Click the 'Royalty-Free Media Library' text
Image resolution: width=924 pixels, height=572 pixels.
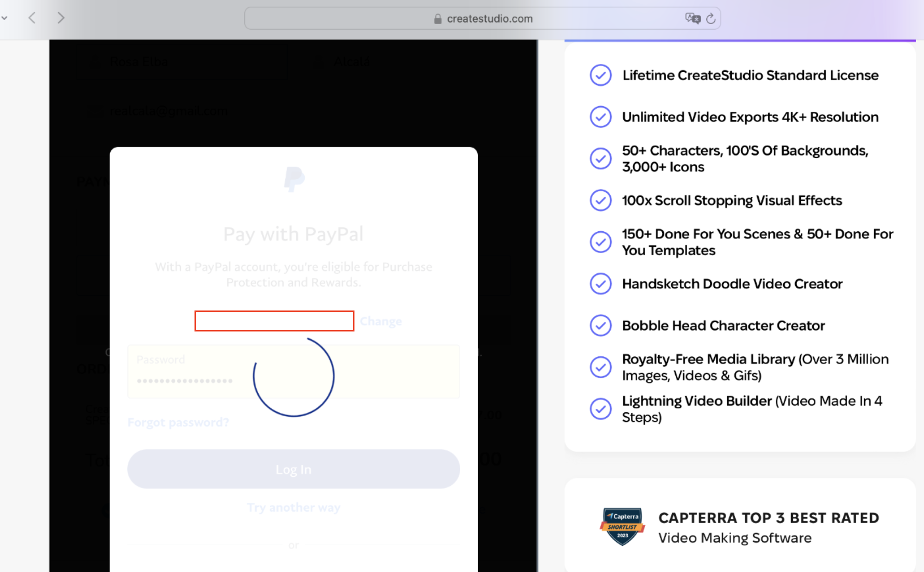coord(709,359)
